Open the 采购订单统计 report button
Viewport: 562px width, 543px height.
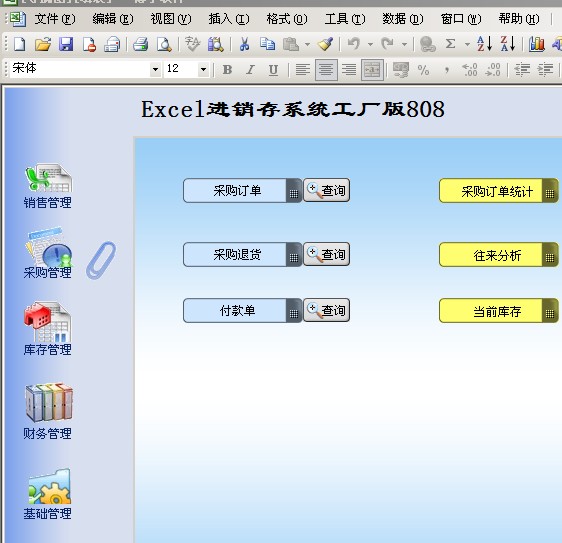(x=499, y=191)
